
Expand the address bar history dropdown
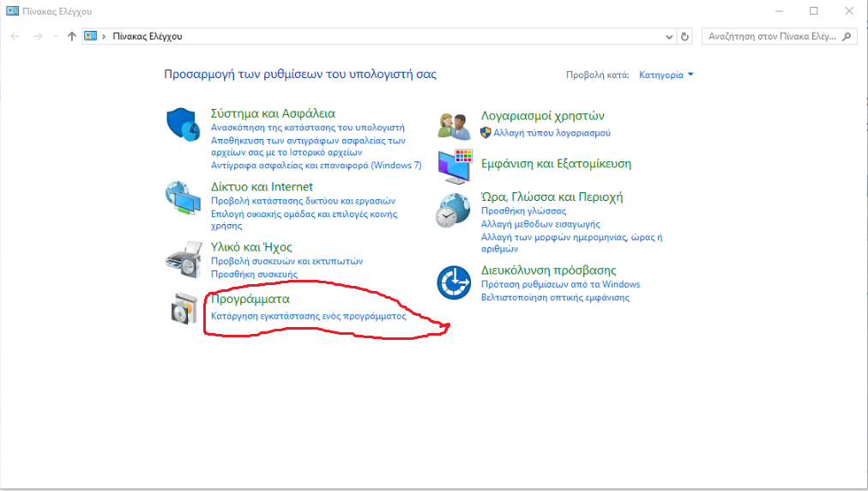click(669, 37)
